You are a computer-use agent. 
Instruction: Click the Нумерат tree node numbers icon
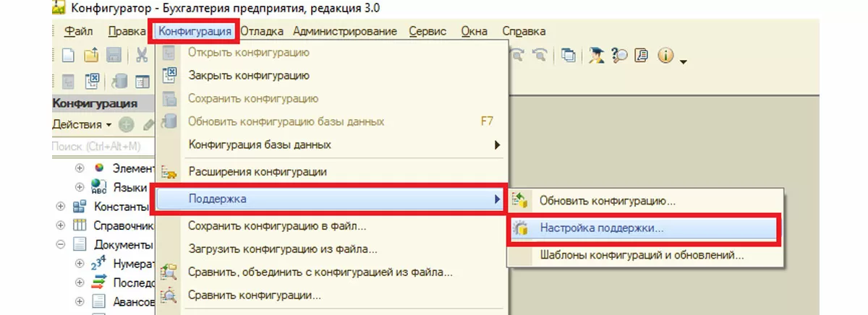pyautogui.click(x=99, y=264)
